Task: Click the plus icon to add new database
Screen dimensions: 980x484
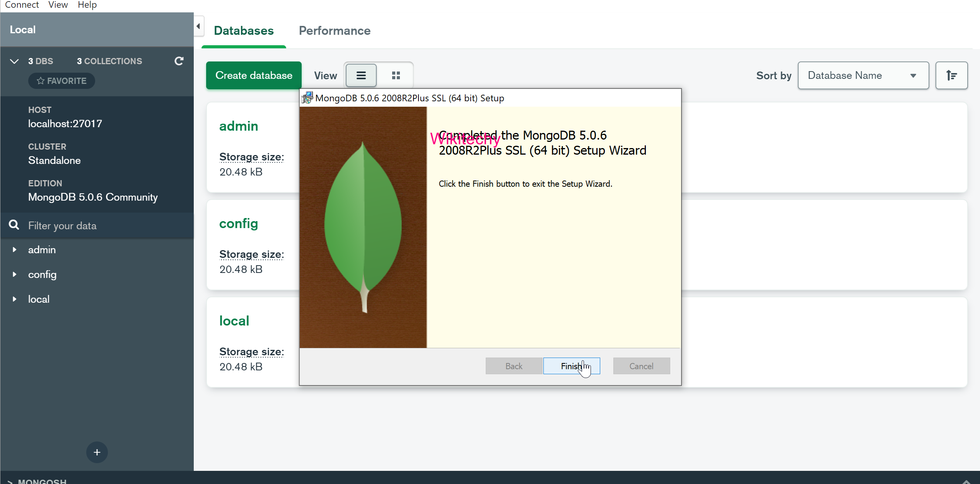Action: coord(97,452)
